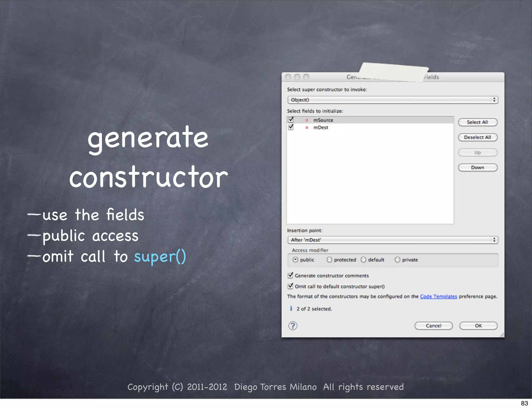532x409 pixels.
Task: Click the red field icon beside mDest
Action: click(307, 127)
